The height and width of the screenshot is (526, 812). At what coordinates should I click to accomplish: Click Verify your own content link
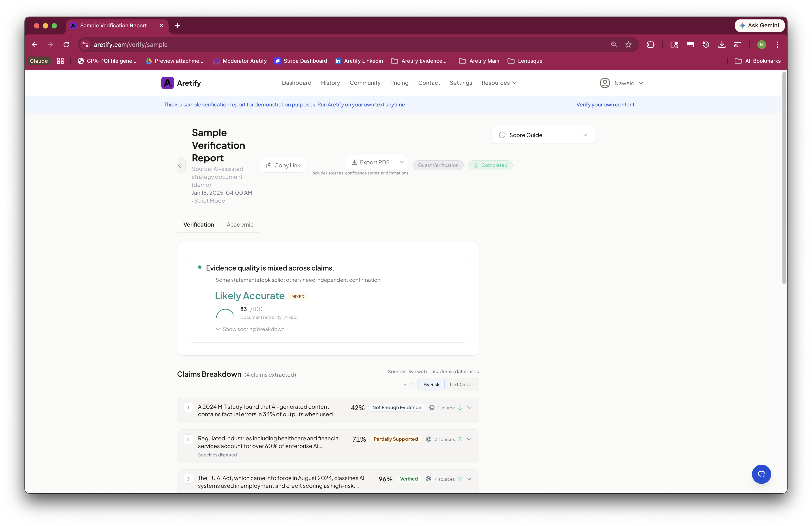point(609,104)
